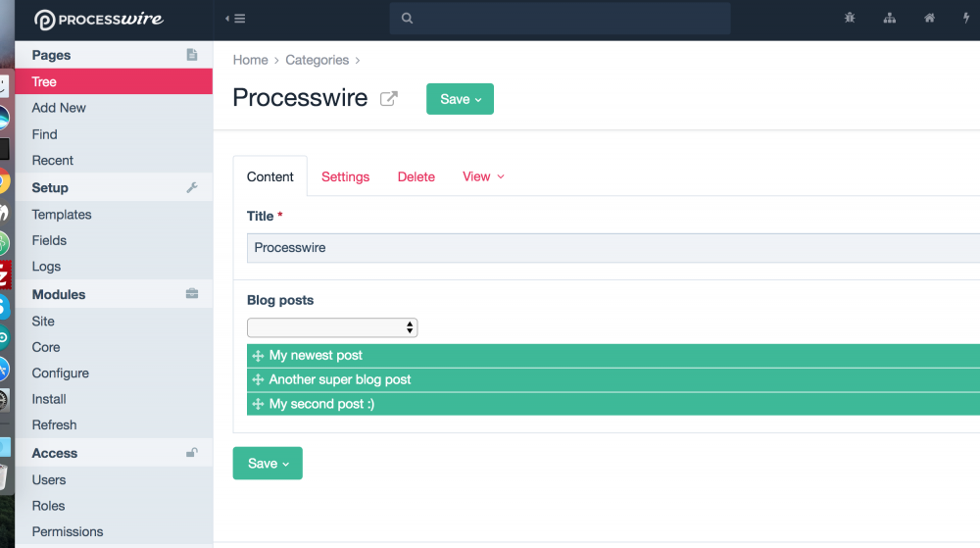This screenshot has width=980, height=548.
Task: Click the drag handle on My second post
Action: (259, 404)
